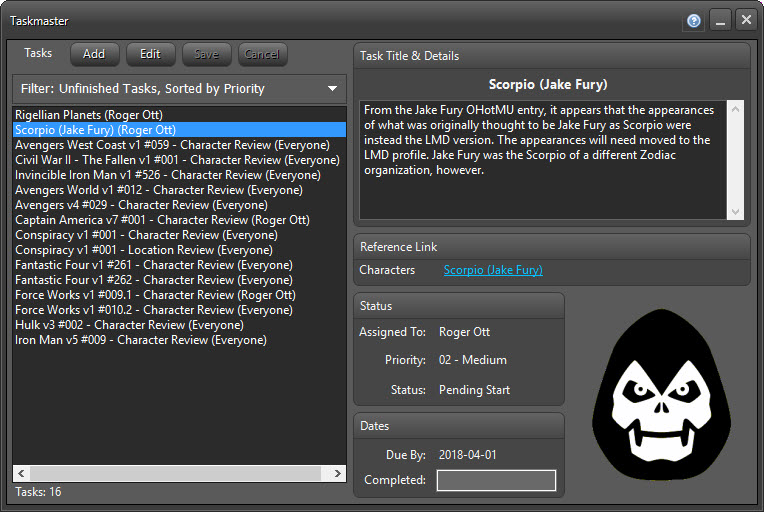Screen dimensions: 764x512
Task: Click the Scorpio (Jake Fury) title heading
Action: [x=548, y=85]
